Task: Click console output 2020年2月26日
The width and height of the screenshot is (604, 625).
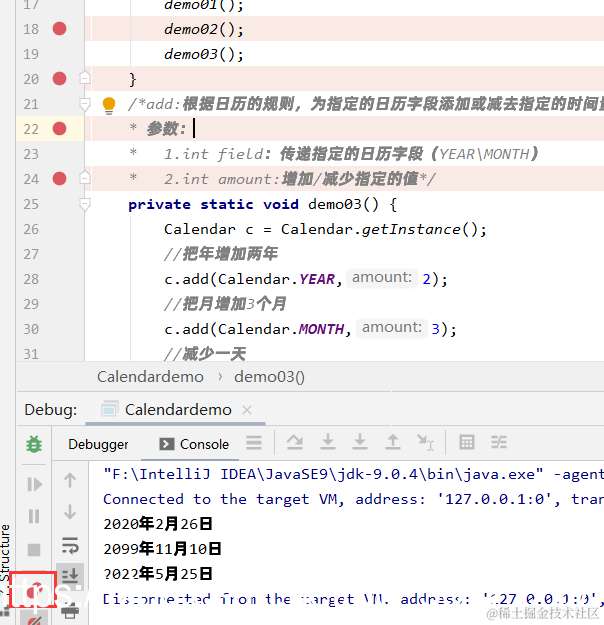Action: click(x=157, y=524)
